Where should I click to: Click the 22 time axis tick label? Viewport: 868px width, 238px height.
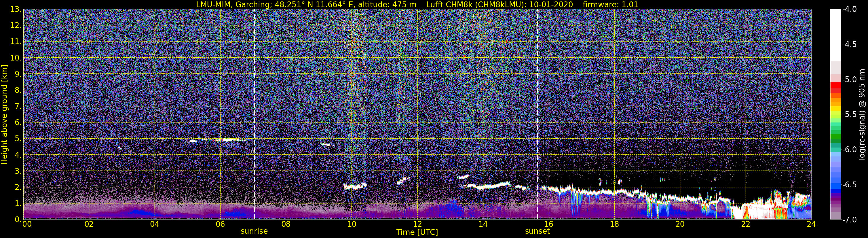point(746,224)
